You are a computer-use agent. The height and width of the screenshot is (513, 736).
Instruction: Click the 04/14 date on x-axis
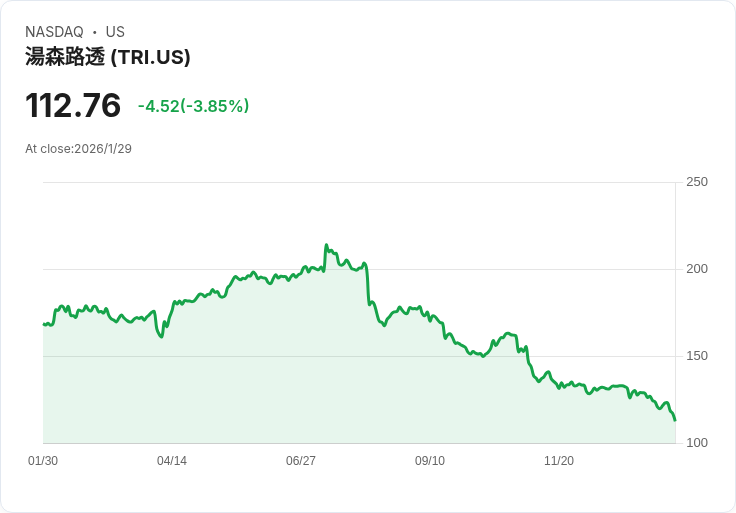[x=172, y=461]
